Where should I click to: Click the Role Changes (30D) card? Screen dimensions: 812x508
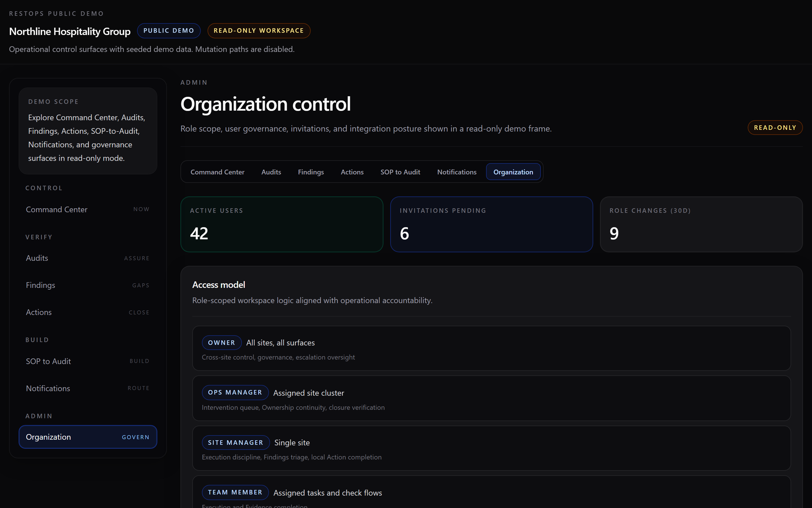[x=701, y=224]
